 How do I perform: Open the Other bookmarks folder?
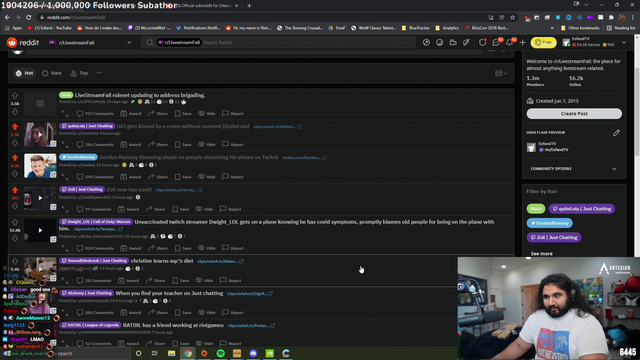point(580,28)
